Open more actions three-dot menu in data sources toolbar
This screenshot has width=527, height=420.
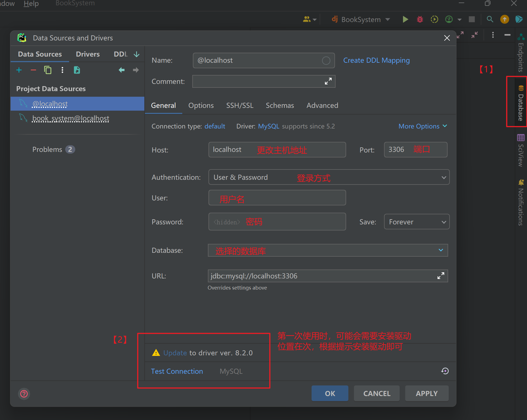pyautogui.click(x=62, y=70)
